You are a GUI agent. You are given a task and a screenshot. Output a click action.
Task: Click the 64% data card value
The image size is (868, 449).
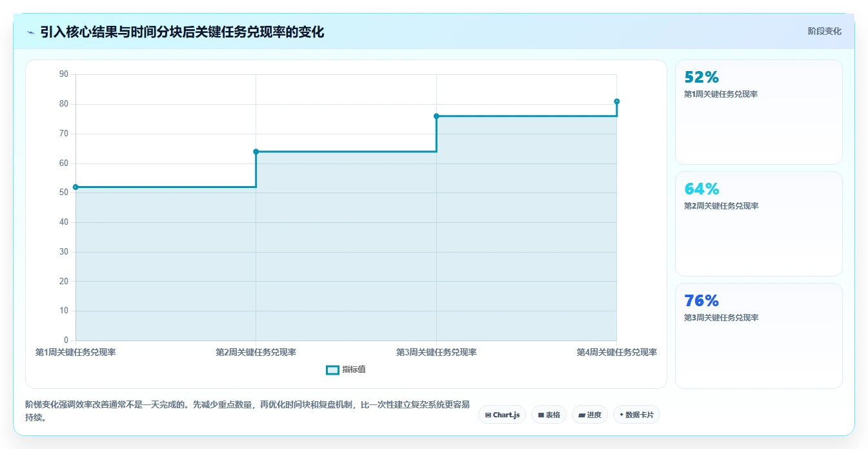[701, 189]
